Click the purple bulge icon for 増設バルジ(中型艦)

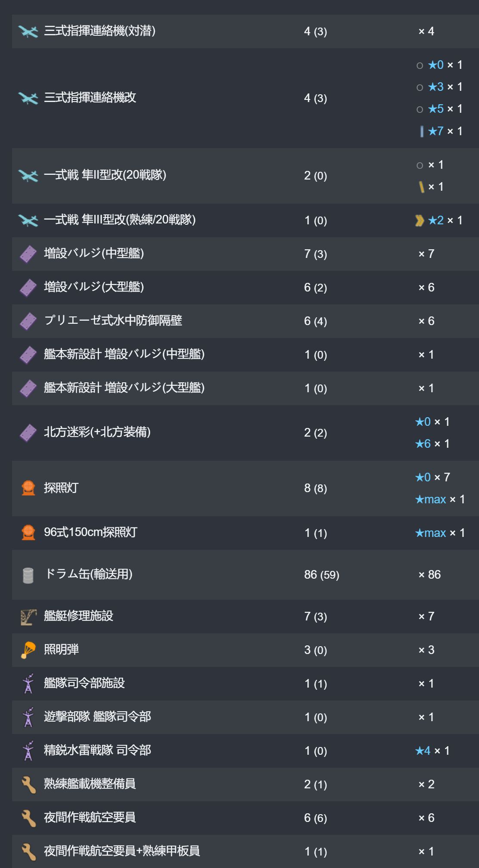coord(28,254)
